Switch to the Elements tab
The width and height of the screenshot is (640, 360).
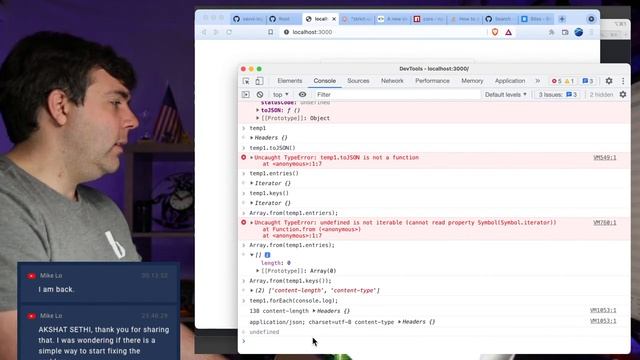coord(290,81)
